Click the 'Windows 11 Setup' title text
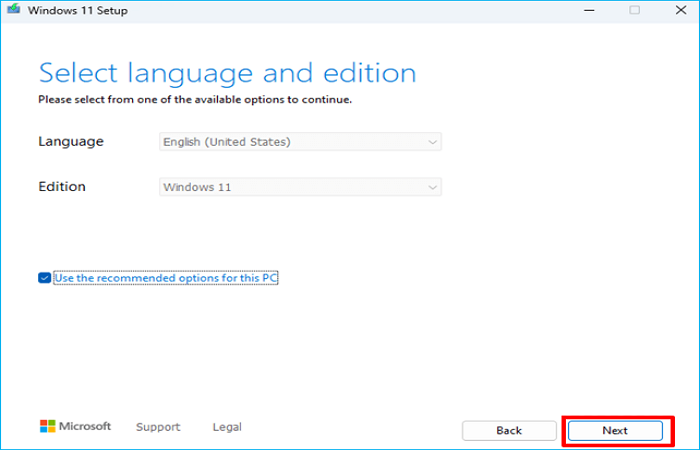The image size is (700, 450). (78, 10)
